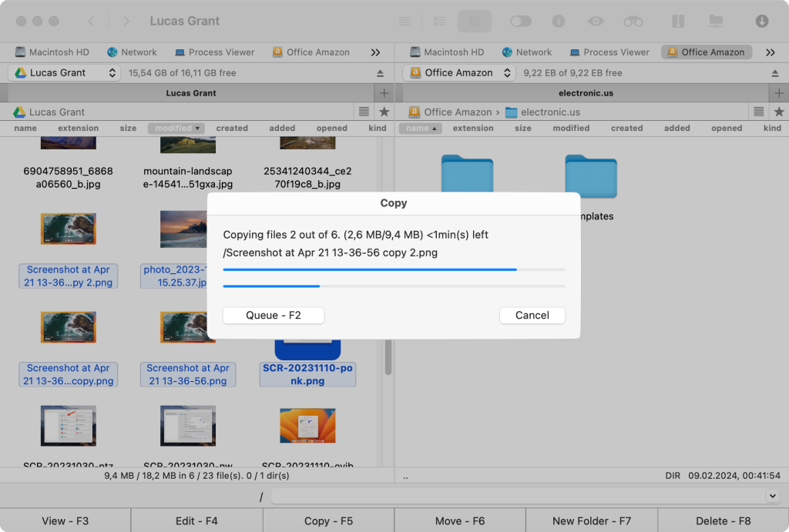The height and width of the screenshot is (532, 789).
Task: Click the back navigation arrow
Action: (x=91, y=21)
